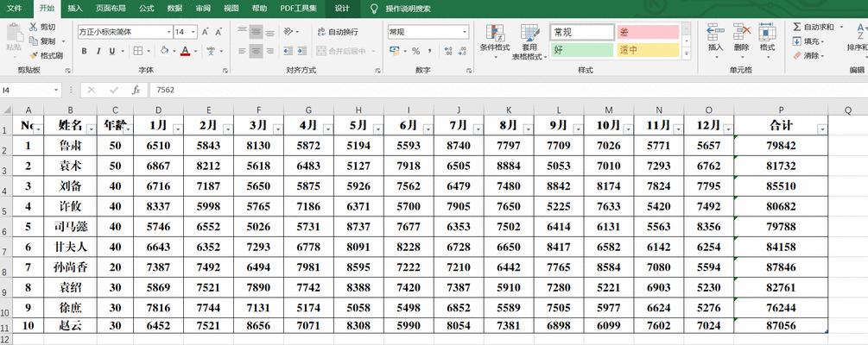Enable Wrap Text (自动换行)
Screen dimensions: 868x345
point(338,32)
